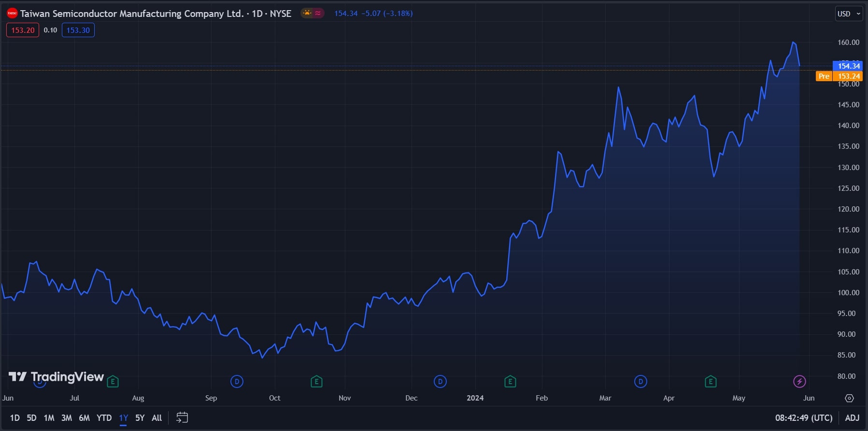Click the Dec label on time axis
Viewport: 868px width, 431px height.
411,398
